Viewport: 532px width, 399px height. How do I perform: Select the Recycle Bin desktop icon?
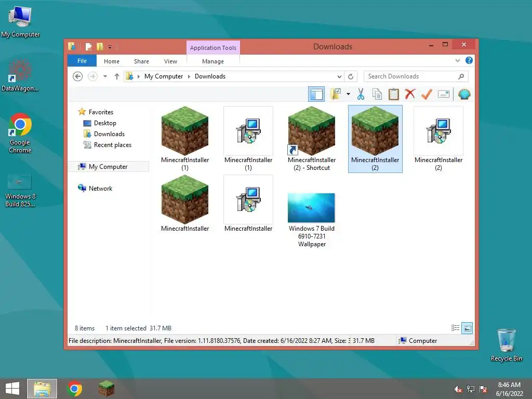[x=506, y=345]
